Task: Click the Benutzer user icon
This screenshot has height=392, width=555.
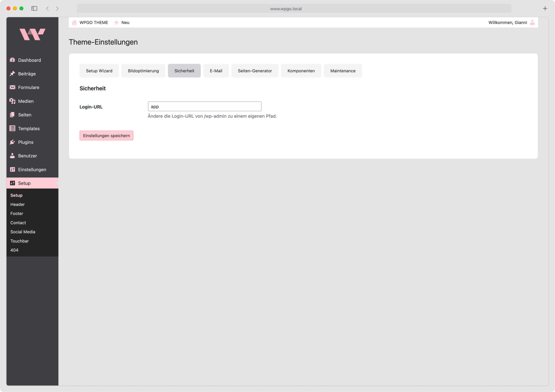Action: click(13, 156)
